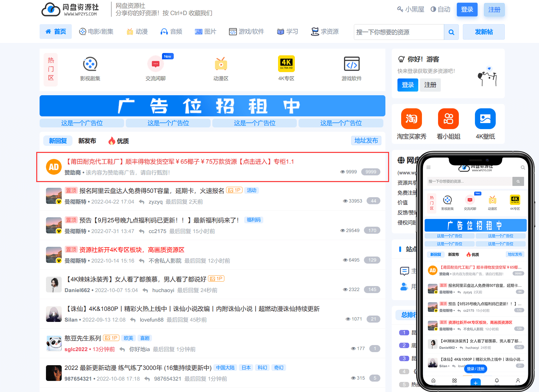Open the 曼彻斯特 avatar on 阿里云盘 post
Screen dimensions: 539x392
pos(54,196)
